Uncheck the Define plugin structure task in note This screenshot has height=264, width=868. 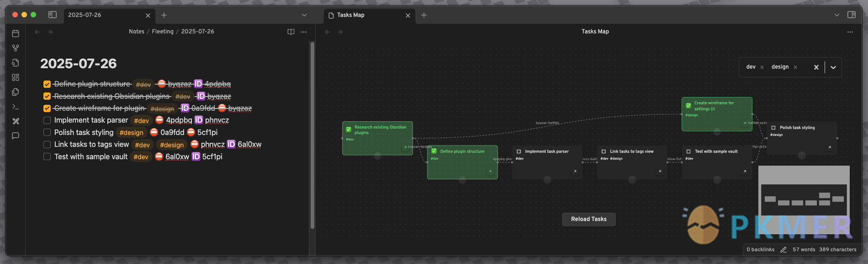click(47, 84)
